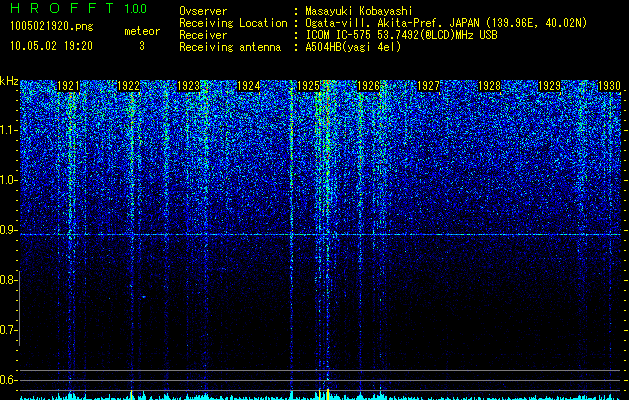The image size is (629, 400).
Task: Click the meteor count 3
Action: (142, 46)
